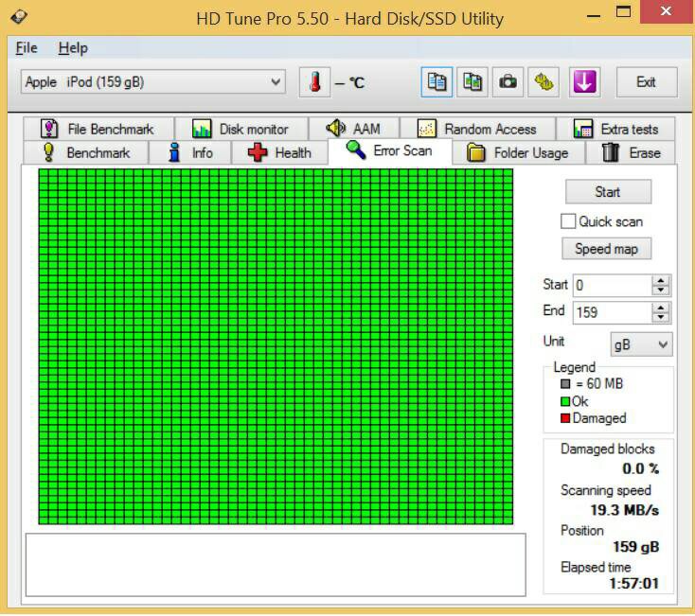Switch to the Disk monitor tab
The image size is (695, 616).
[x=241, y=129]
